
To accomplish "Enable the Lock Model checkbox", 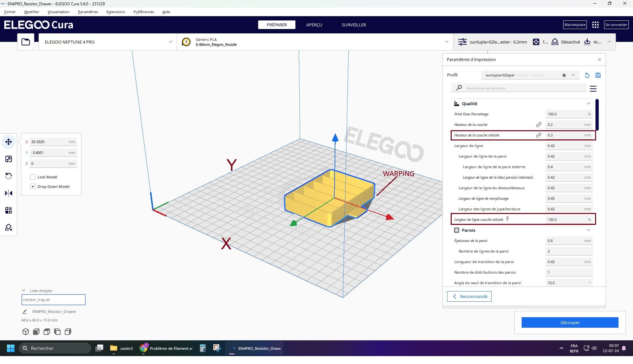I will 33,177.
